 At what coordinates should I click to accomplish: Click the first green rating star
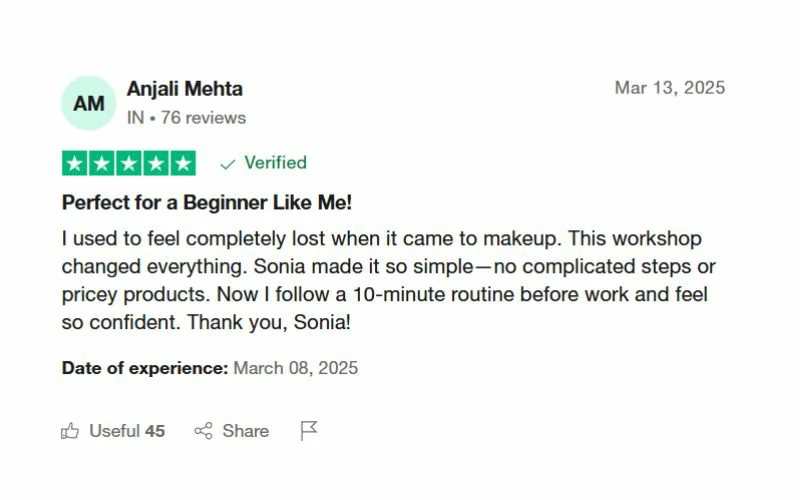click(75, 163)
